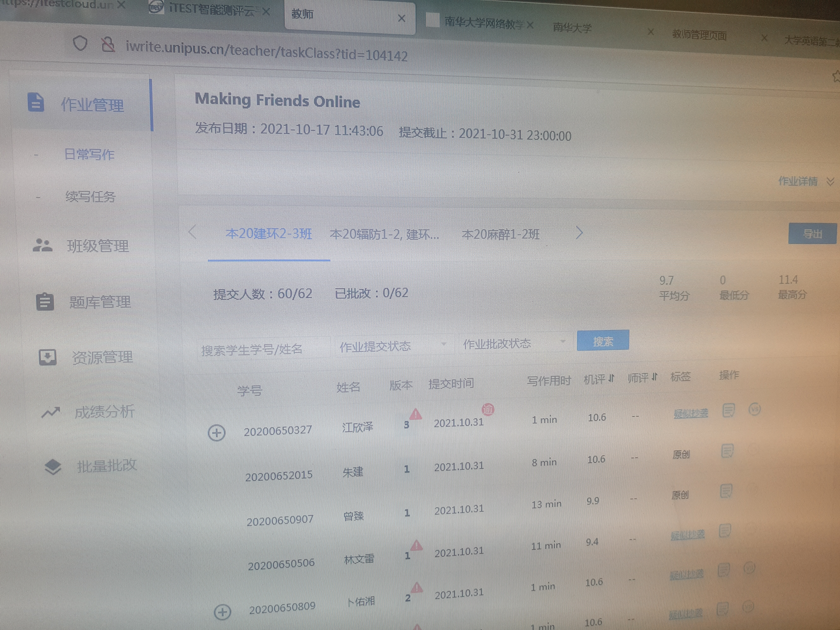This screenshot has height=630, width=840.
Task: Open review document icon for 江欣泽's row
Action: click(x=728, y=411)
